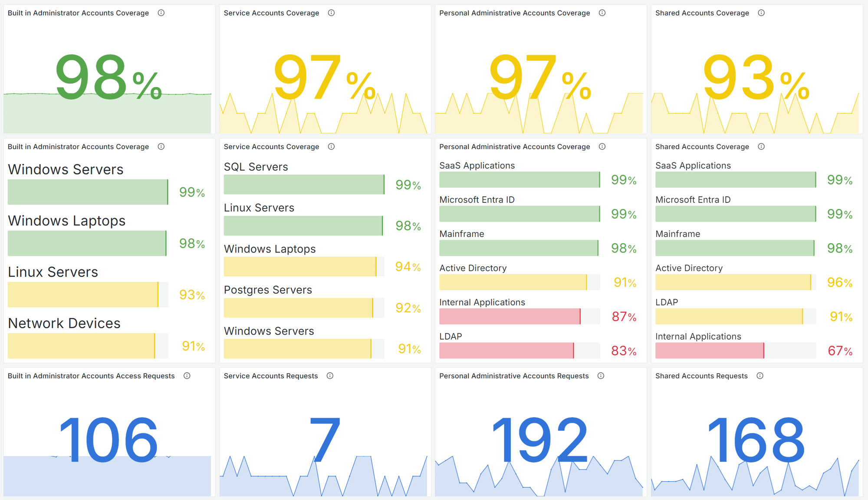This screenshot has width=868, height=500.
Task: Click the 'Postgres Servers' label
Action: tap(268, 290)
